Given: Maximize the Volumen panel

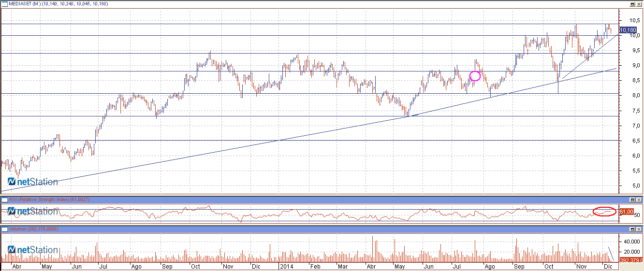Looking at the screenshot, I should [632, 228].
